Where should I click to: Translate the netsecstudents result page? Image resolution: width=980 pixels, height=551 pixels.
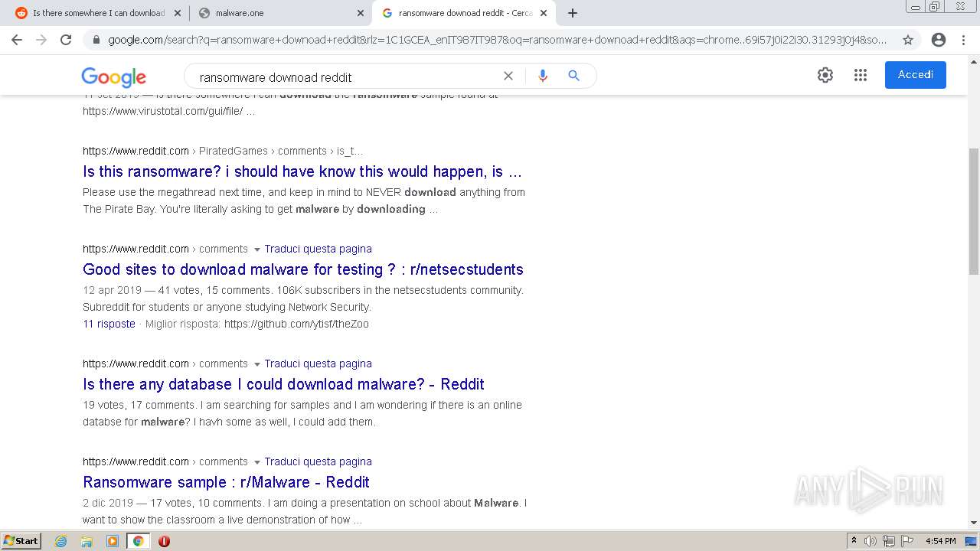(318, 249)
